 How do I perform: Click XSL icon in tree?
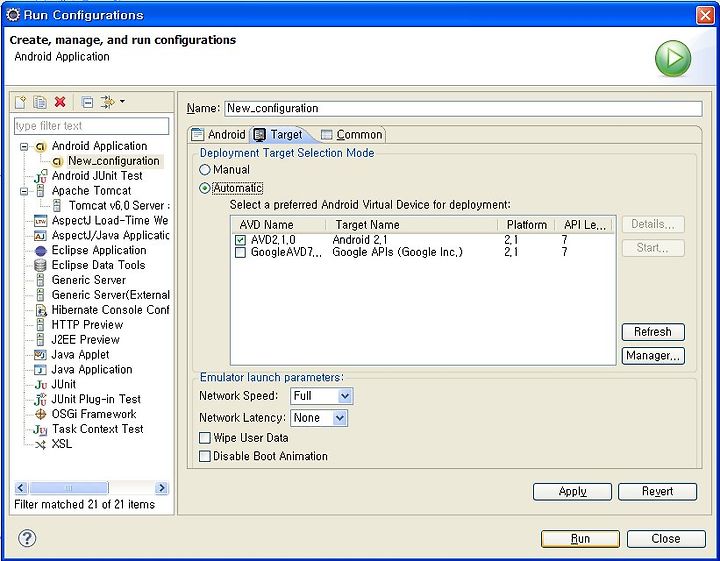point(41,444)
